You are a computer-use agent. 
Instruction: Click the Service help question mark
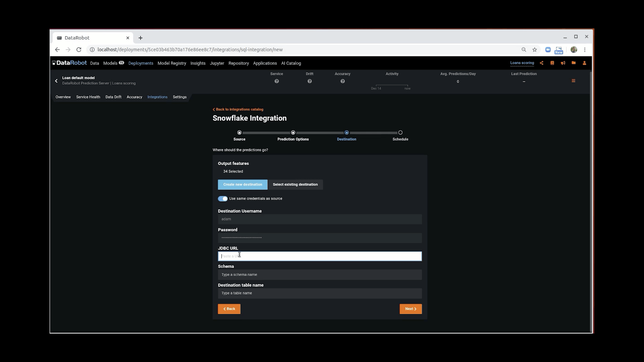(x=277, y=81)
